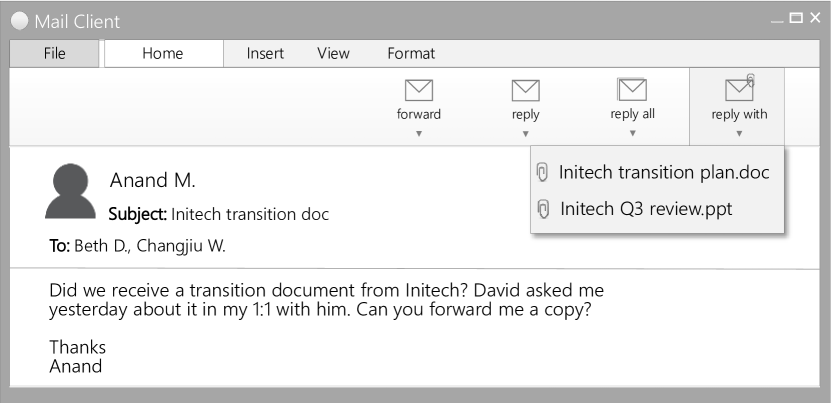Screen dimensions: 831x403
Task: Click the reply with attachment icon
Action: (739, 89)
